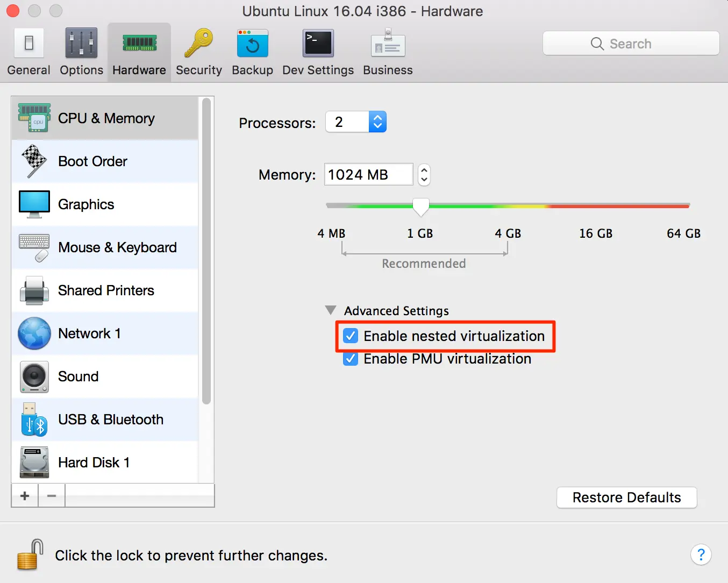
Task: Select the 'USB & Bluetooth' label
Action: (x=111, y=420)
